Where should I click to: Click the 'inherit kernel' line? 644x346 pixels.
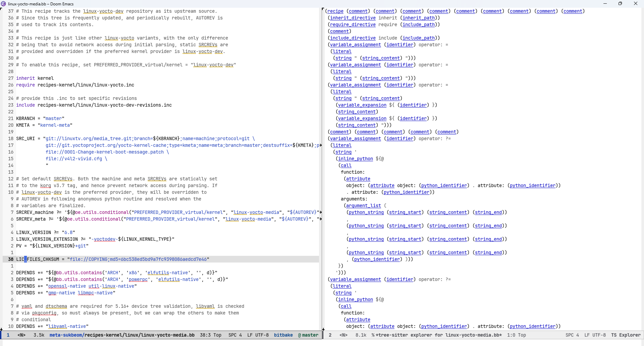(x=35, y=78)
